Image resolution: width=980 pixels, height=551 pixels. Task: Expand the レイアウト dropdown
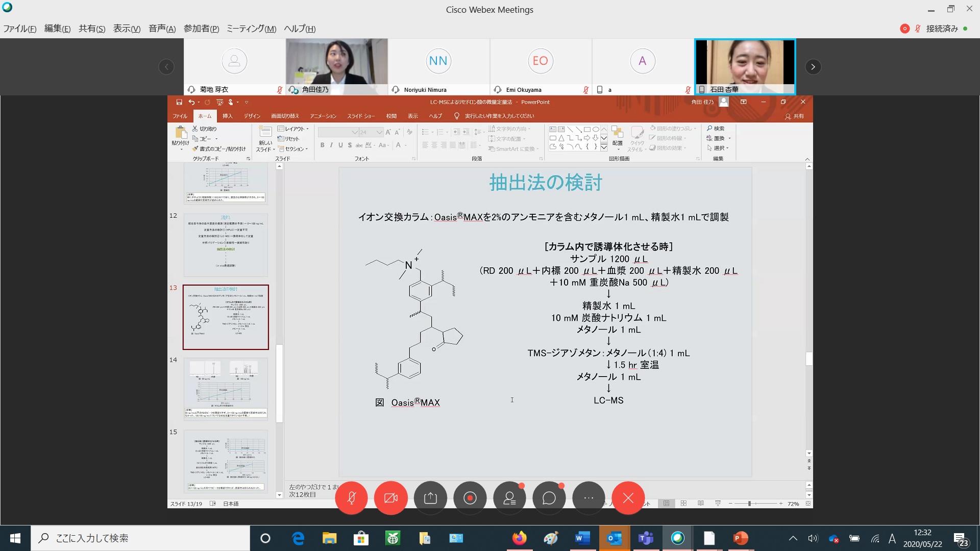[294, 129]
